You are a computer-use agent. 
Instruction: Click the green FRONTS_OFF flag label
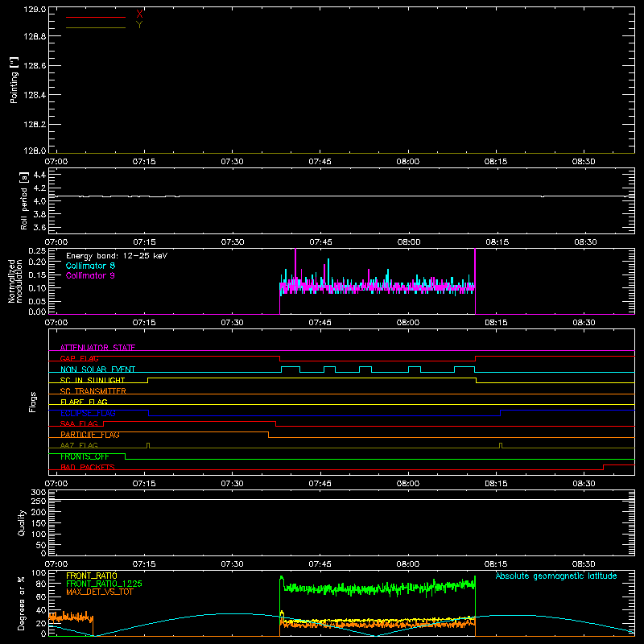(x=85, y=456)
